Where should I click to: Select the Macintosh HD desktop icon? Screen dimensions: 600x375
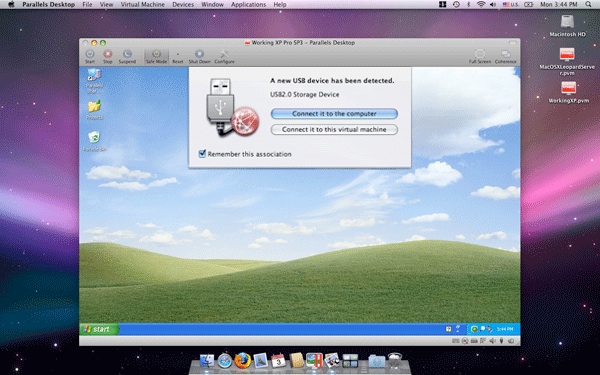(567, 26)
